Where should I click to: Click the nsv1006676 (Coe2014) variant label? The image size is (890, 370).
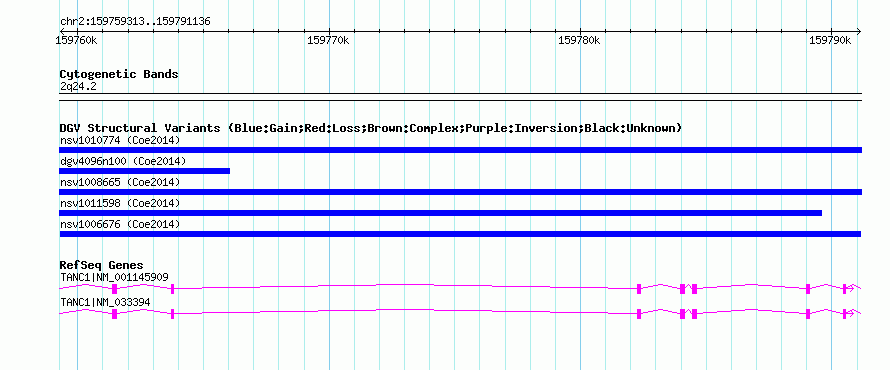120,225
